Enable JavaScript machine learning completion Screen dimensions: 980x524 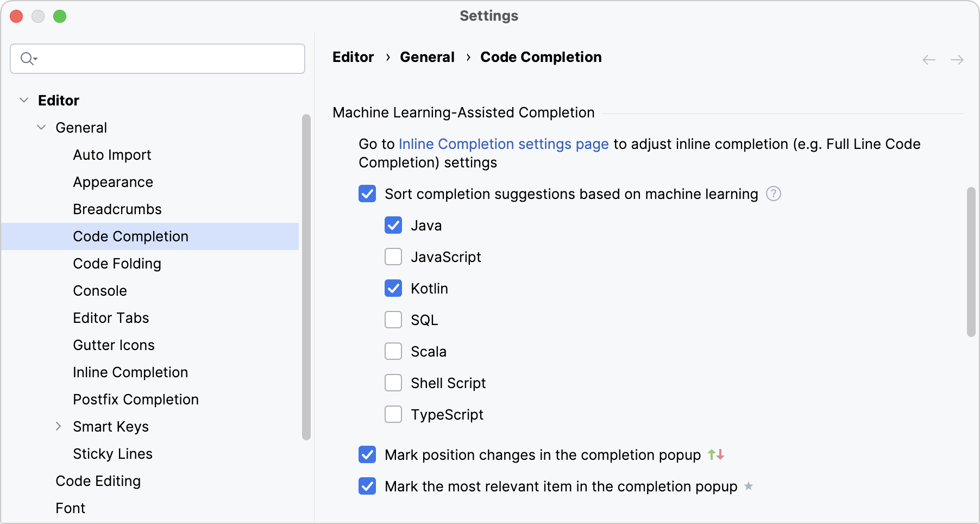[x=393, y=257]
